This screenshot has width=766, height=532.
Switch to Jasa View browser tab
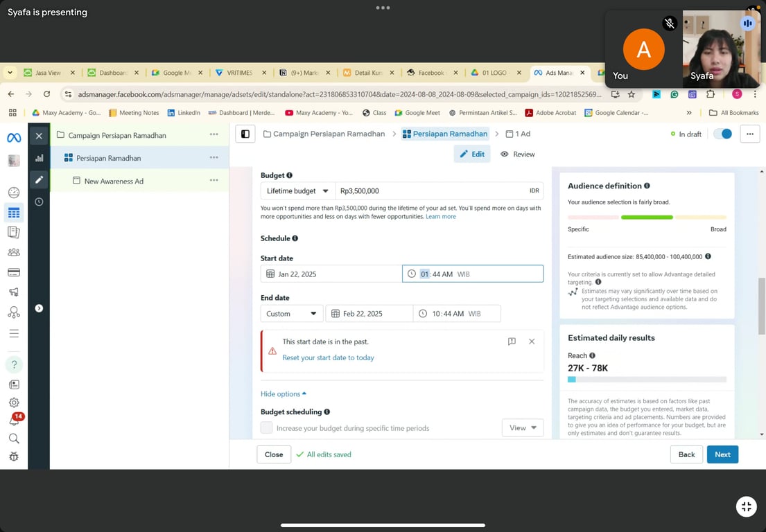coord(49,73)
